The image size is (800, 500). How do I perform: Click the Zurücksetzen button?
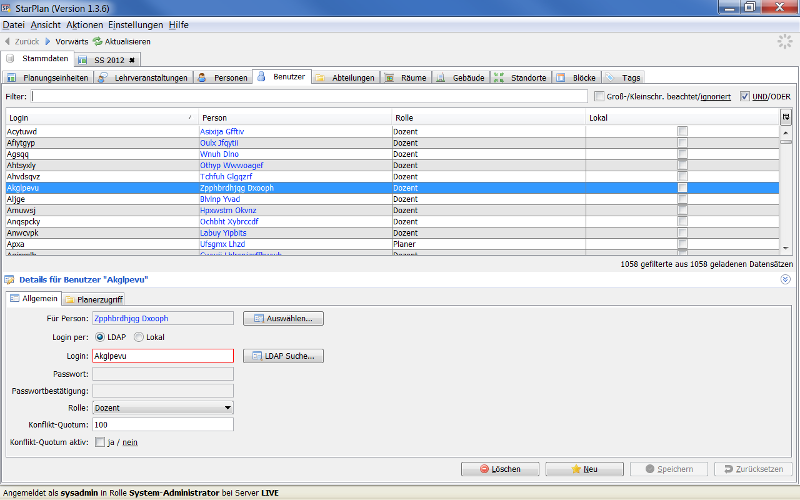click(x=754, y=469)
